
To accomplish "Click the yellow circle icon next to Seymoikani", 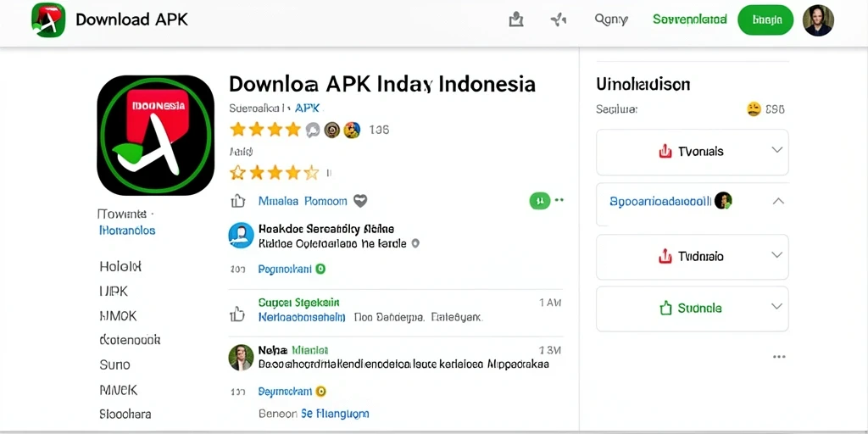I will [x=320, y=392].
